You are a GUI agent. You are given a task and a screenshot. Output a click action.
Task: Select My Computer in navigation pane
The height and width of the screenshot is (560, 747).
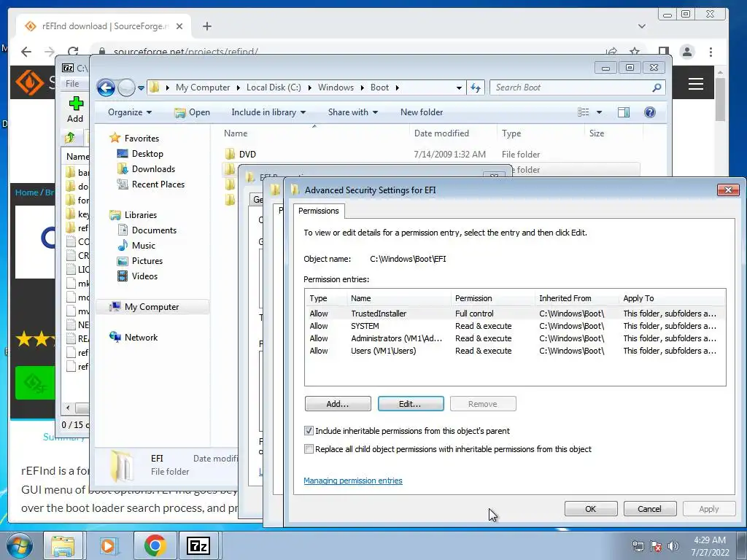152,307
